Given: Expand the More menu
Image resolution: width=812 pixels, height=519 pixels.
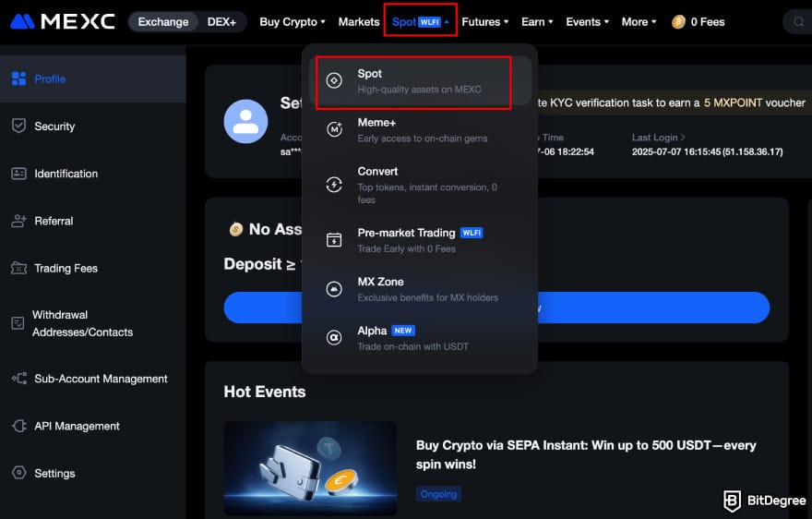Looking at the screenshot, I should 639,22.
